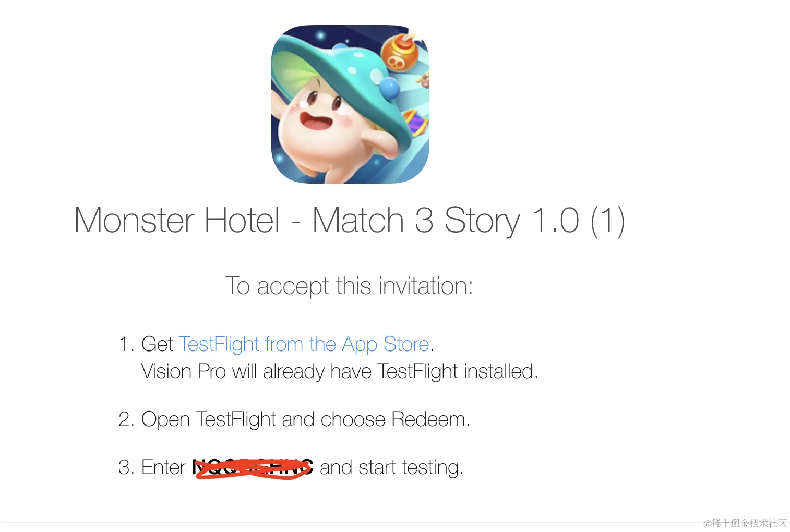Click the build number (1) in title
Image resolution: width=790 pixels, height=532 pixels.
tap(608, 220)
